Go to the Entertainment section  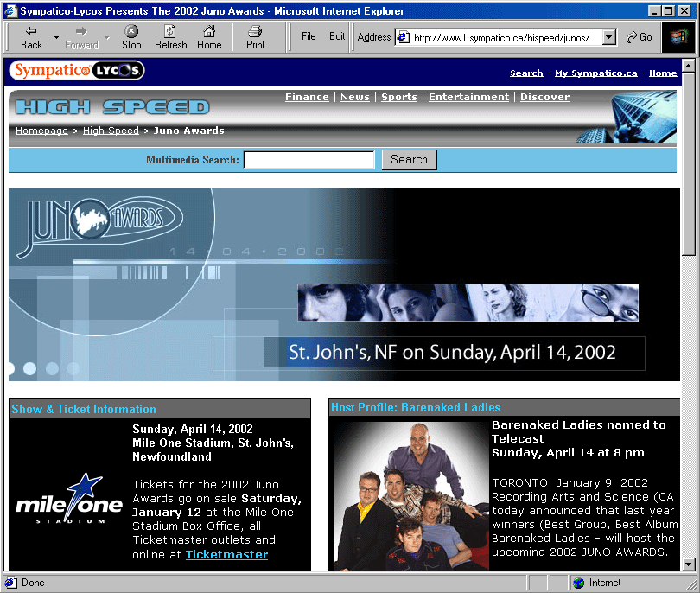[x=468, y=97]
